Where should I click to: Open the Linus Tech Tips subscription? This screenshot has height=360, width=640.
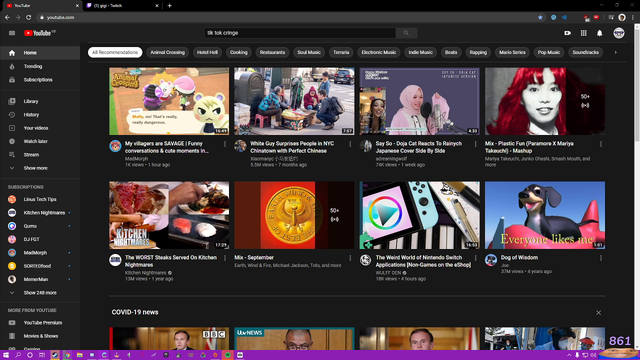[x=40, y=199]
